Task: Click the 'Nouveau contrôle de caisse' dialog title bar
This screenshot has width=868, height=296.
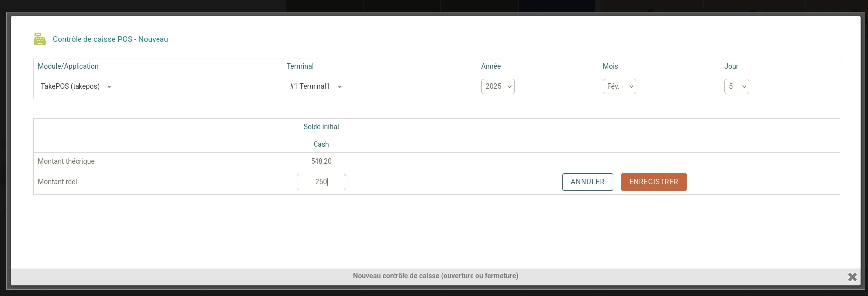Action: [x=435, y=276]
